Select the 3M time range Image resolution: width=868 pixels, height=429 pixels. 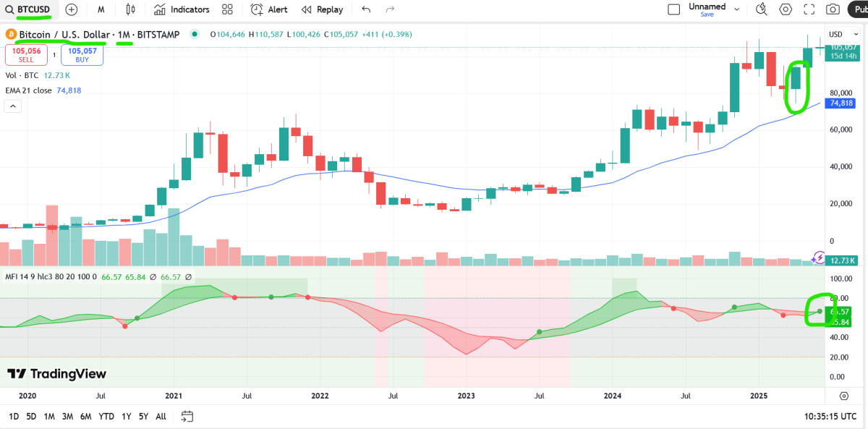pos(67,416)
